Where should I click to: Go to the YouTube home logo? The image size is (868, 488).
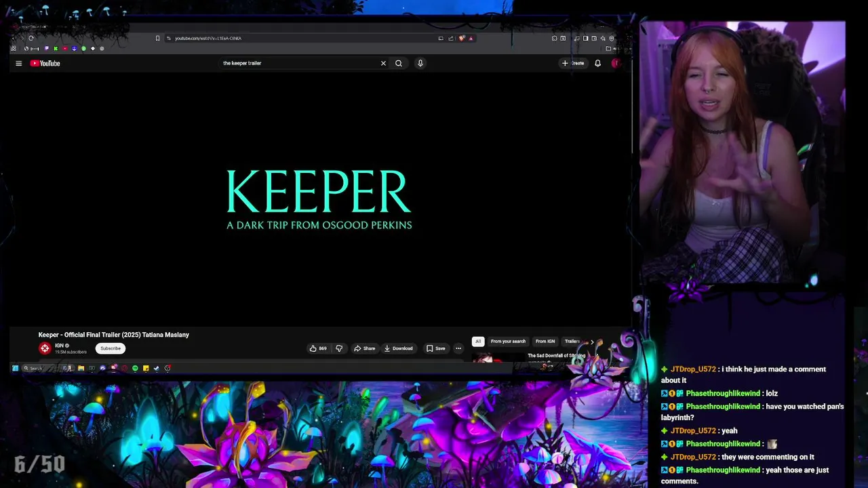pyautogui.click(x=45, y=63)
